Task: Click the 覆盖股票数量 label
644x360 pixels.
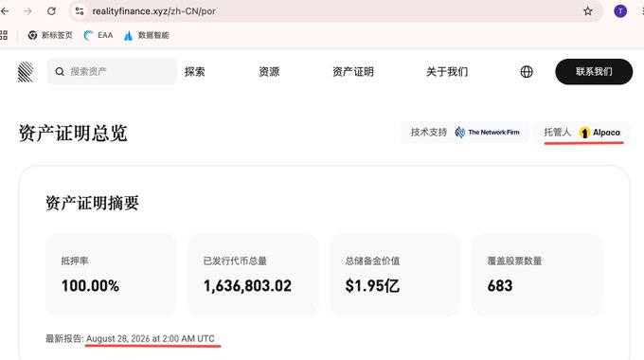Action: pyautogui.click(x=514, y=261)
